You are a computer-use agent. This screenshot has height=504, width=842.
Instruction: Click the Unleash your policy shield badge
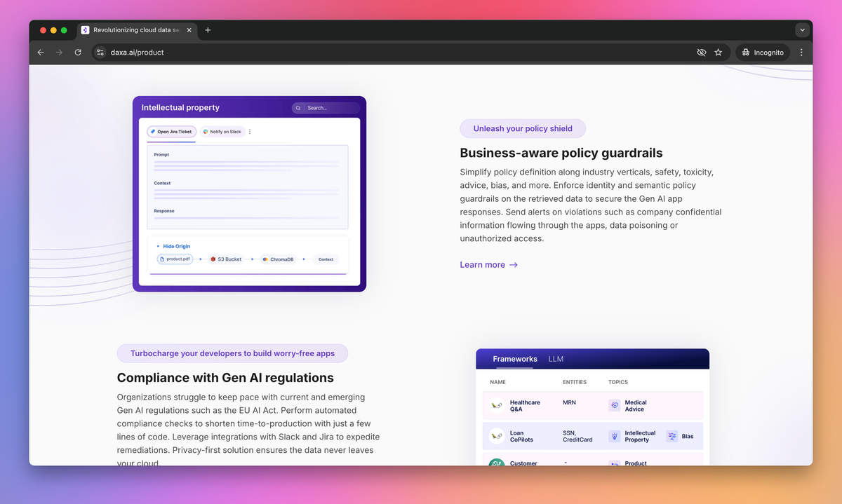(523, 128)
